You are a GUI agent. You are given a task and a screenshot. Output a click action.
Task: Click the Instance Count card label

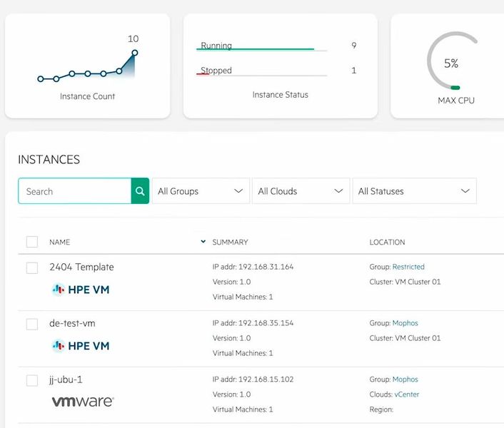point(87,96)
